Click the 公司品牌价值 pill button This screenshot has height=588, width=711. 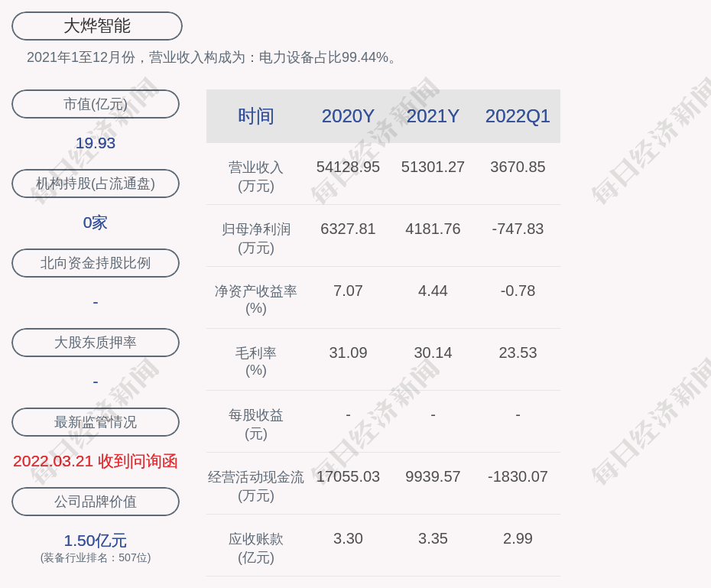[96, 502]
